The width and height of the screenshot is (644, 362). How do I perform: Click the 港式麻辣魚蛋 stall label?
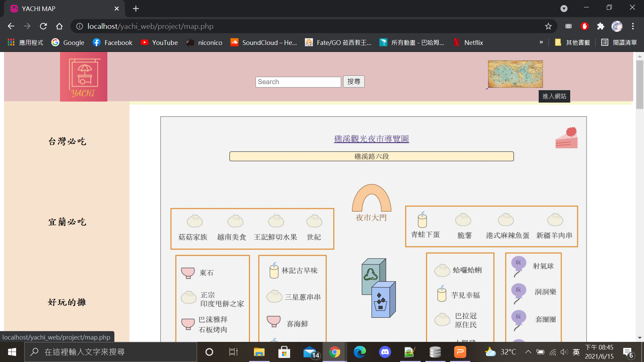pos(508,235)
